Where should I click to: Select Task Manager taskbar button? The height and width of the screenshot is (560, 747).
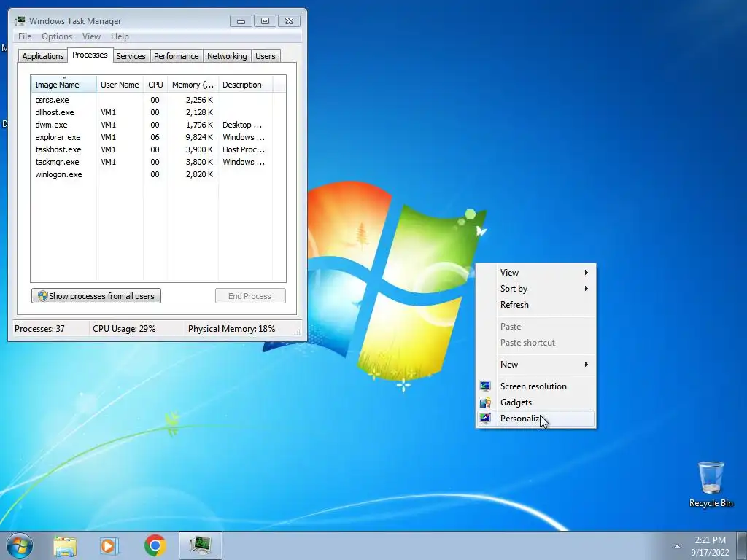[x=200, y=545]
